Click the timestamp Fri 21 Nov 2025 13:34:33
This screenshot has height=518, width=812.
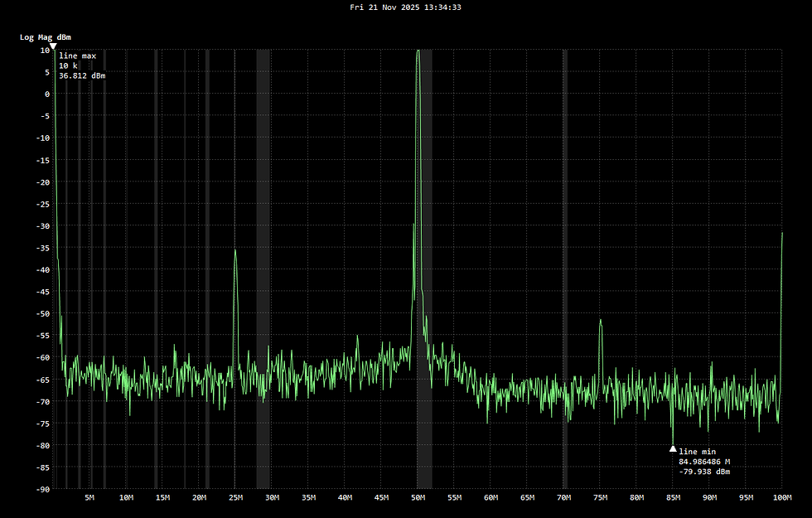click(x=405, y=7)
